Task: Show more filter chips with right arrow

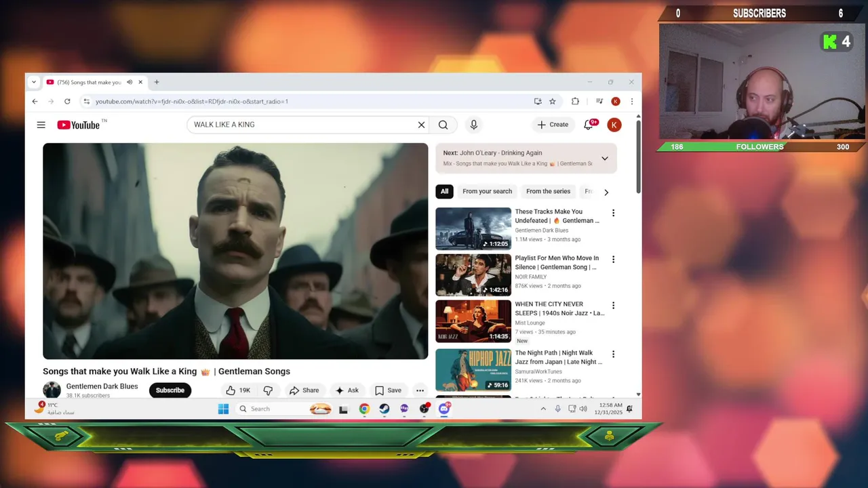Action: click(606, 192)
